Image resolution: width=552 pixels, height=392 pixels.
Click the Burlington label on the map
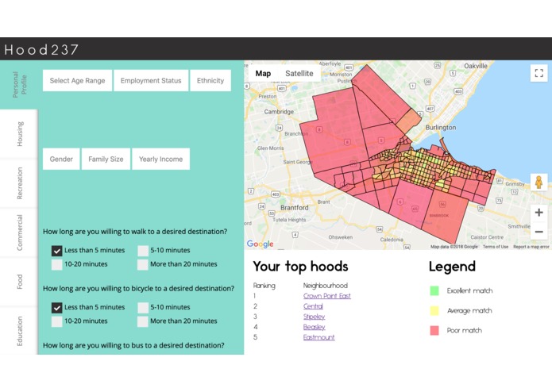click(440, 128)
